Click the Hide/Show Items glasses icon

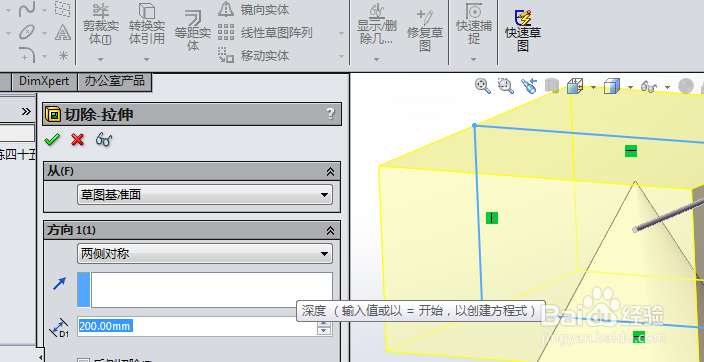click(x=649, y=86)
